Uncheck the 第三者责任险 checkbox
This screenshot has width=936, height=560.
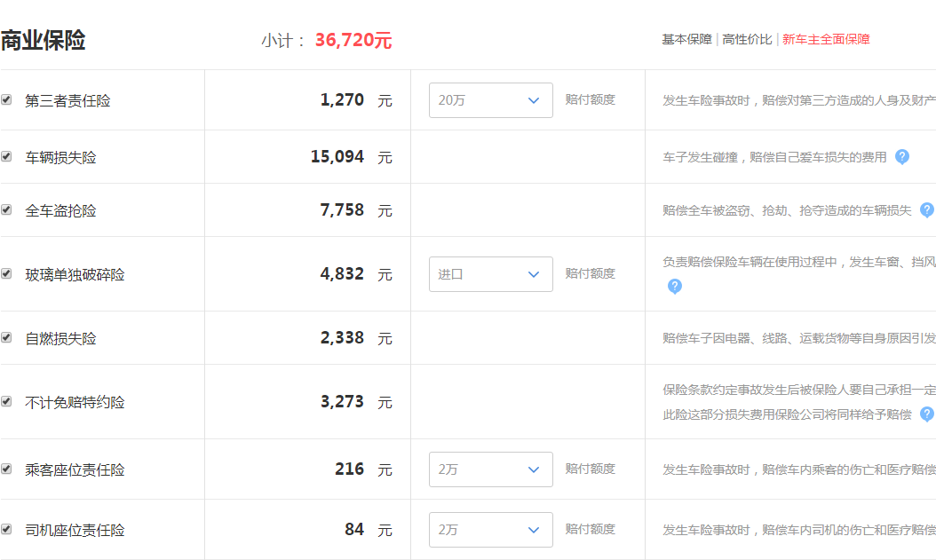click(x=6, y=99)
